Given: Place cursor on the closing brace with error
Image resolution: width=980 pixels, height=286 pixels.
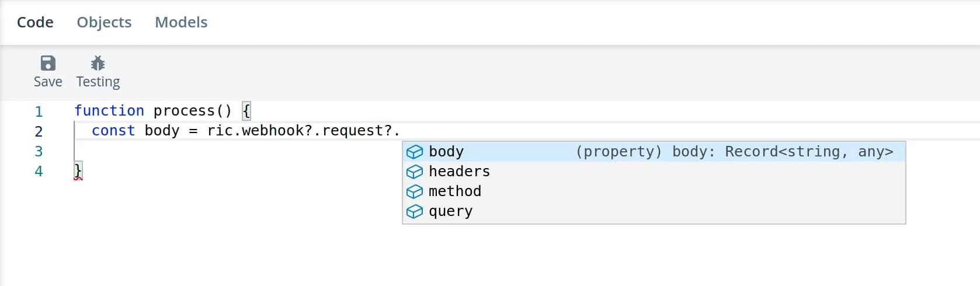Looking at the screenshot, I should pyautogui.click(x=78, y=171).
